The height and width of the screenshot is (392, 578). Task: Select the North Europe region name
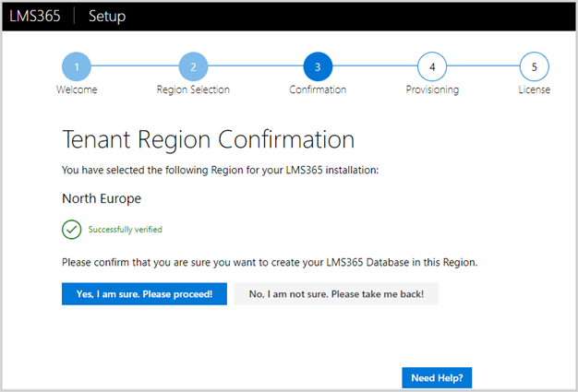pos(102,198)
